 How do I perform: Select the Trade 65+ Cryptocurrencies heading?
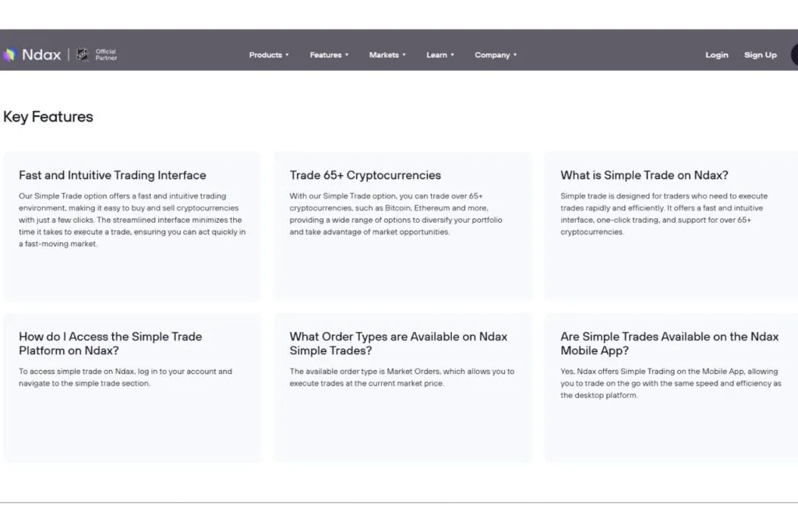[x=365, y=175]
